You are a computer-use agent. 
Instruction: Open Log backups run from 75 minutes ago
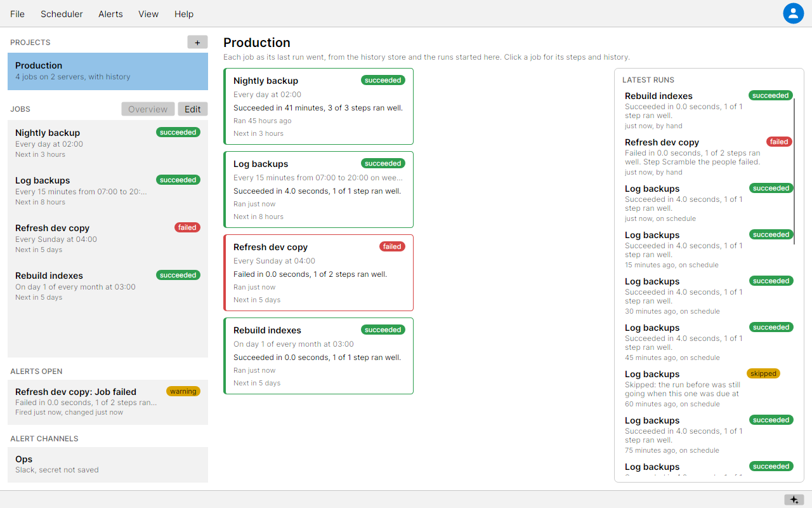[707, 435]
